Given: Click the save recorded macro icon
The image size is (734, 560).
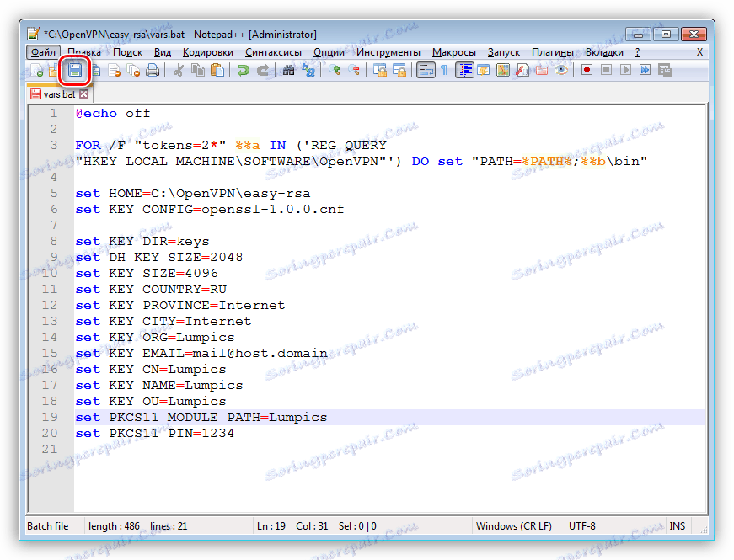Looking at the screenshot, I should 665,70.
